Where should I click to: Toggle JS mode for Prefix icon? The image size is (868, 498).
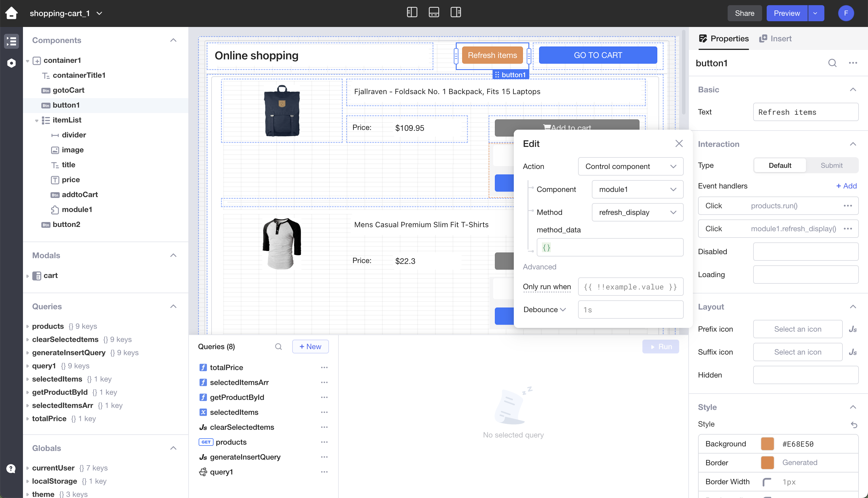(852, 329)
